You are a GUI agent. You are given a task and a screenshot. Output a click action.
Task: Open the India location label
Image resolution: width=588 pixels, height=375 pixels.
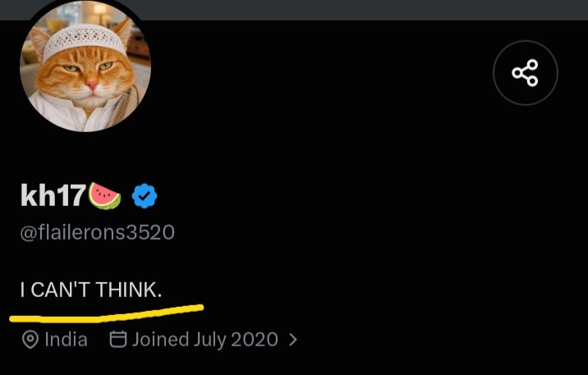coord(66,340)
